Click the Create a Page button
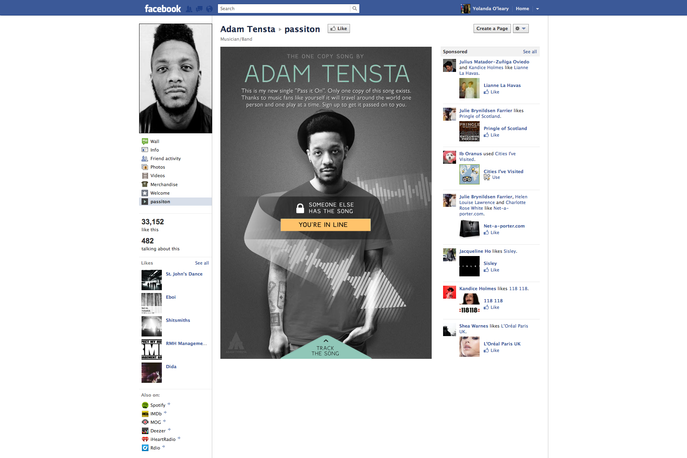Screen dimensions: 687x458 click(x=492, y=28)
